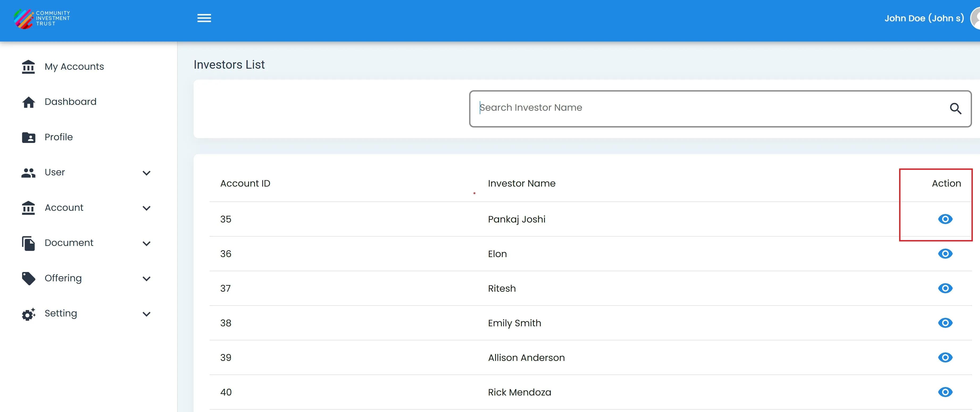Viewport: 980px width, 412px height.
Task: Open the Profile menu item
Action: pyautogui.click(x=59, y=137)
